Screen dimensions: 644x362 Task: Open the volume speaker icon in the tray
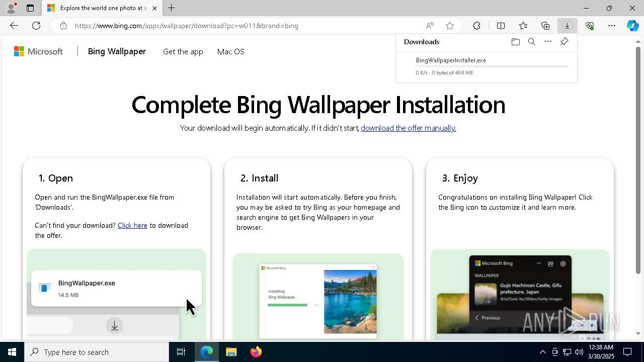(579, 352)
